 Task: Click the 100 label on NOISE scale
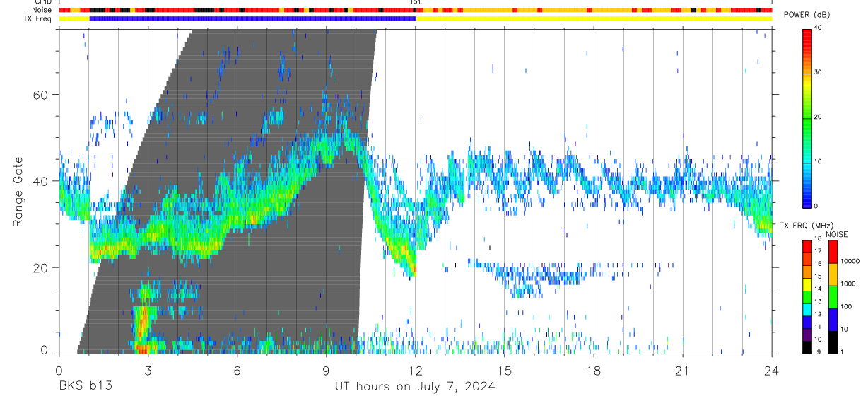point(846,306)
